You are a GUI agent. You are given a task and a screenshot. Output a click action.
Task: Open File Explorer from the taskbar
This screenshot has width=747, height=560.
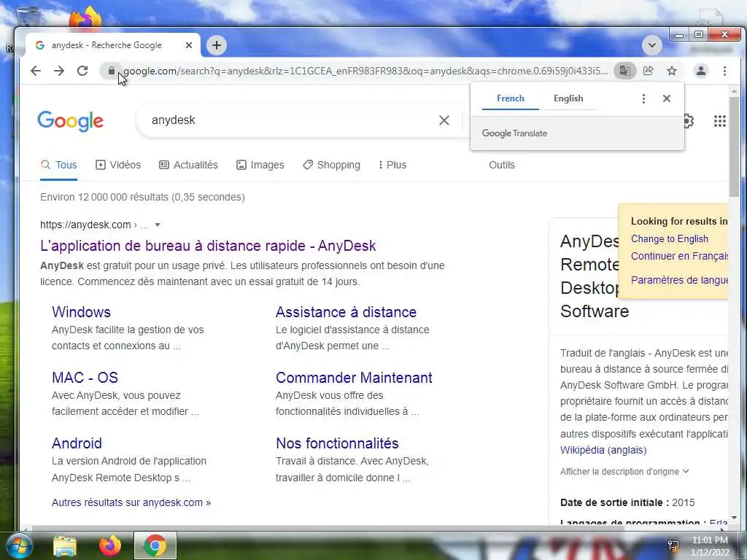(65, 545)
